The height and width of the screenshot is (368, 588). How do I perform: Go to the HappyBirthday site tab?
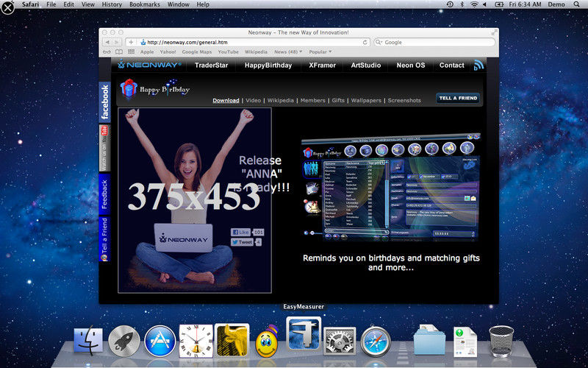(268, 65)
